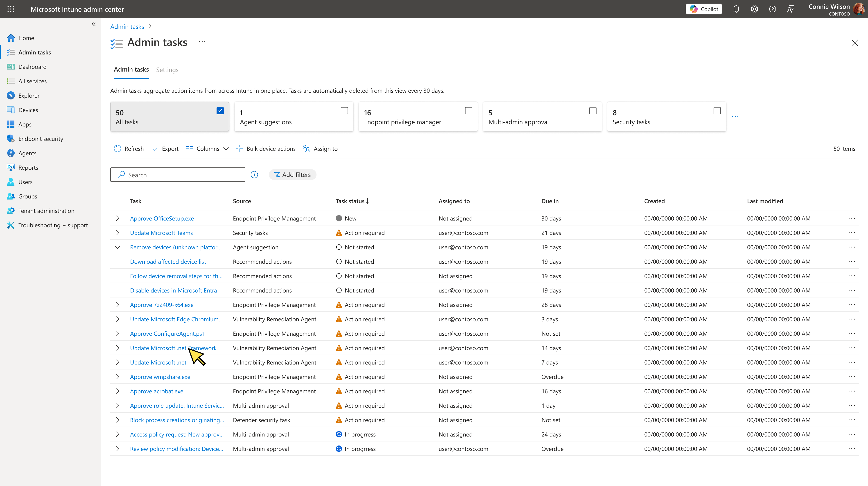Collapse the left navigation pane
Image resolution: width=868 pixels, height=486 pixels.
point(93,24)
